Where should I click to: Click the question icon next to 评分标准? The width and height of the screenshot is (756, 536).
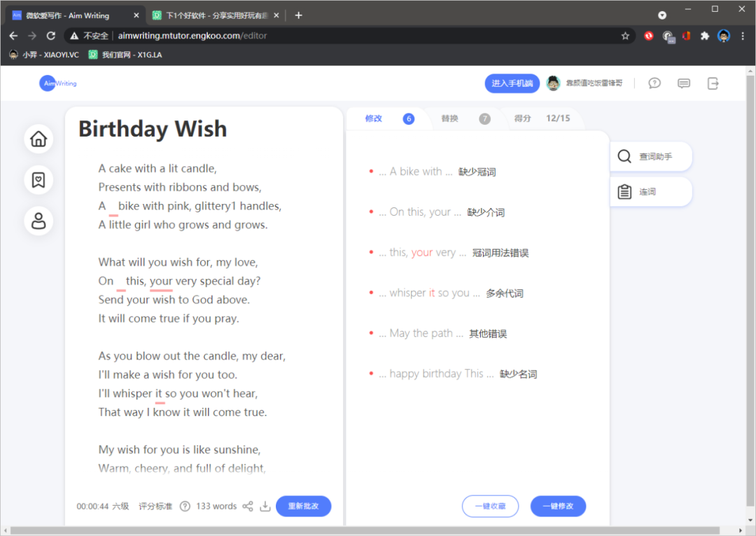185,506
